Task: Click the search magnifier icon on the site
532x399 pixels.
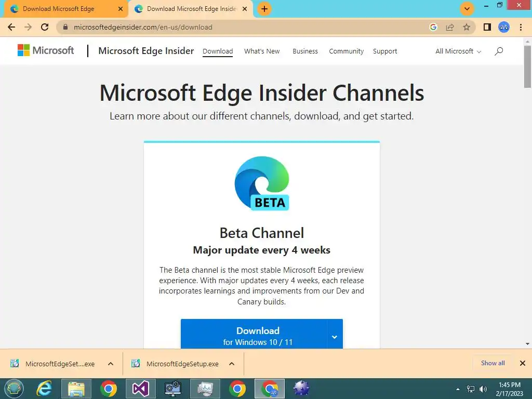Action: 499,51
